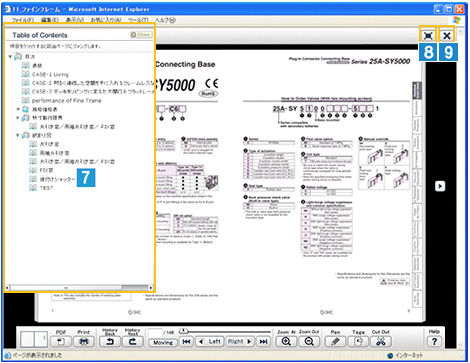Click the History Back arrow

coord(110,342)
